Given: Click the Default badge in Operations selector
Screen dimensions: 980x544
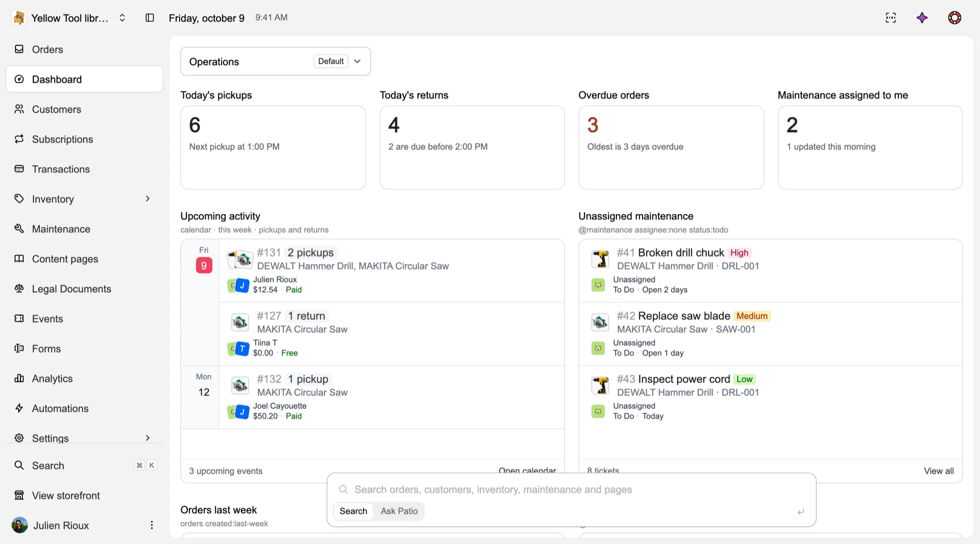Looking at the screenshot, I should click(x=331, y=61).
